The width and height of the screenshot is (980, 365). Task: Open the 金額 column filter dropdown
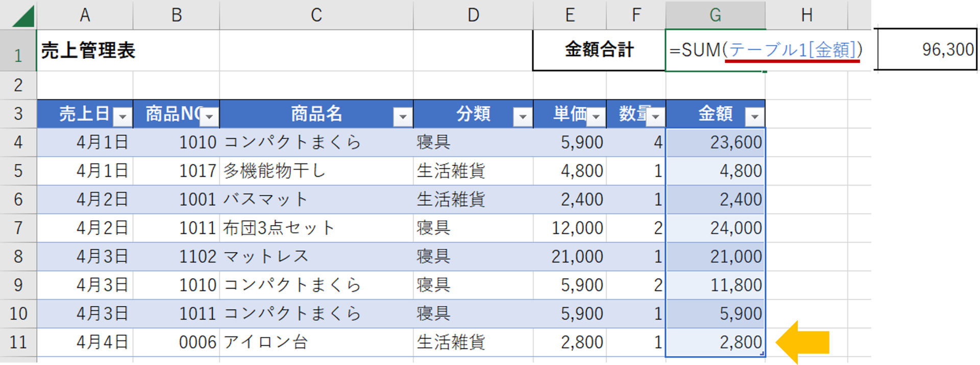(x=754, y=117)
